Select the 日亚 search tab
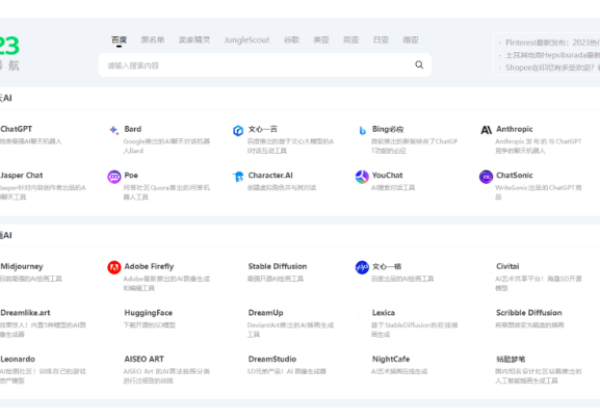 381,40
